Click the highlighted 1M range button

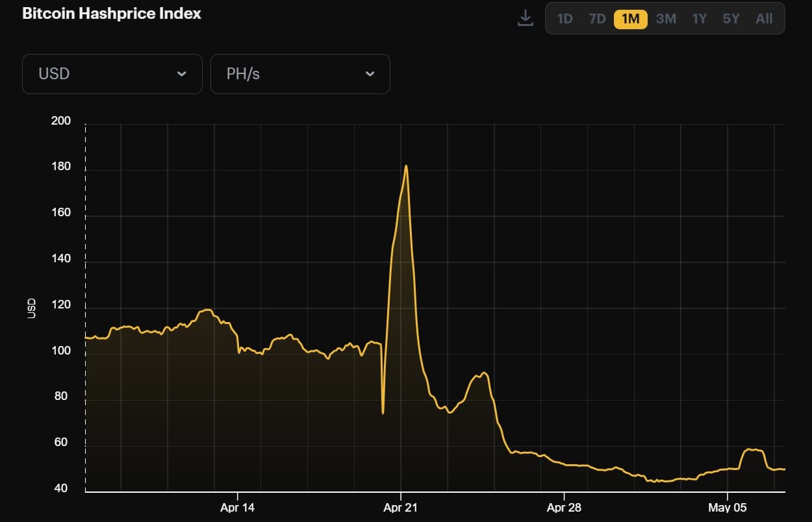point(630,19)
